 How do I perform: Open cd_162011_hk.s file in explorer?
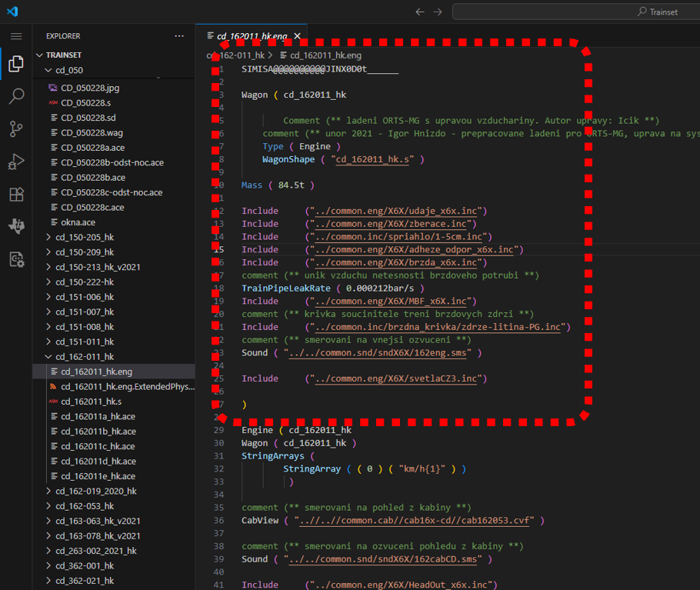coord(91,402)
